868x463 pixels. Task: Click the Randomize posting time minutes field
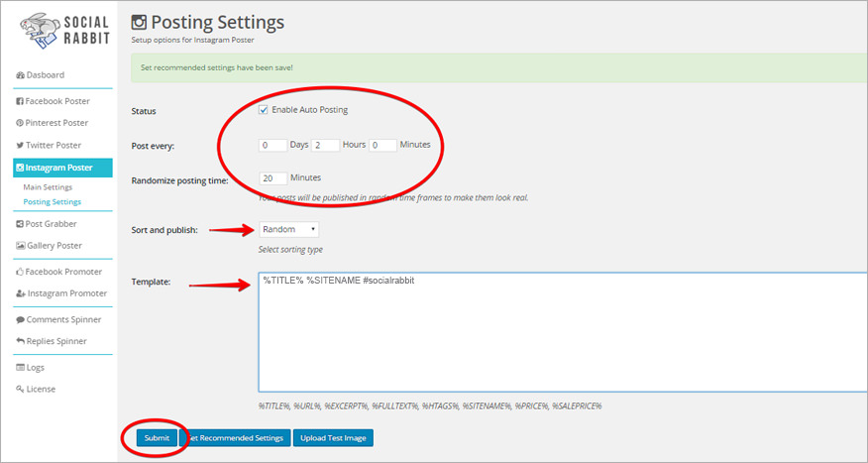coord(272,178)
